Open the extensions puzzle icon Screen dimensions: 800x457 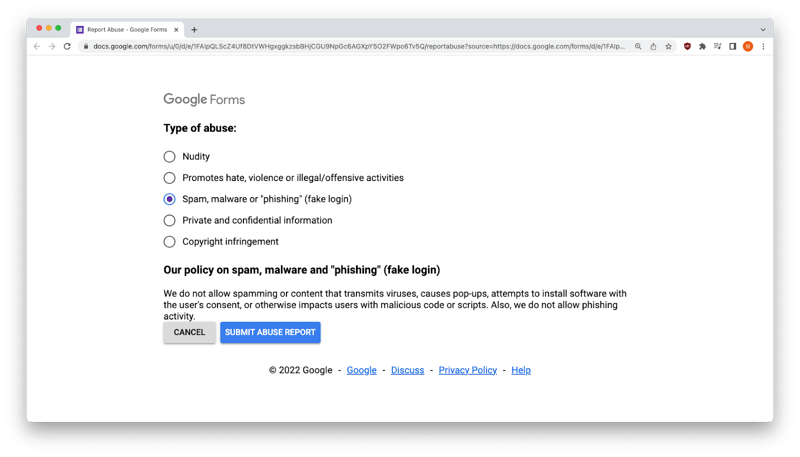tap(703, 46)
